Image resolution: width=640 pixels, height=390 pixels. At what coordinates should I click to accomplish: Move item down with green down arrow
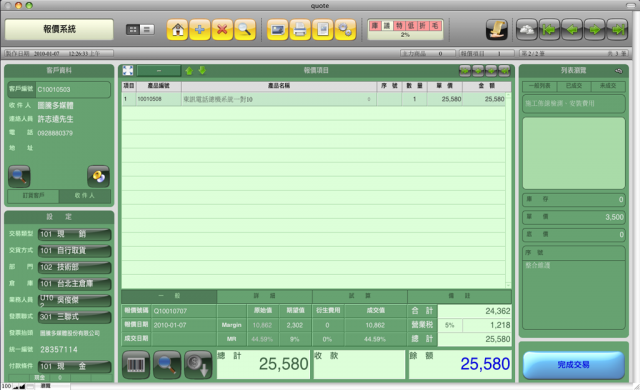click(x=202, y=71)
